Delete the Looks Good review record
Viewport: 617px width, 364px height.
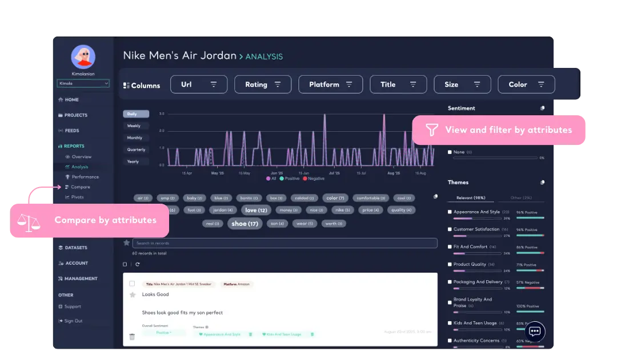pyautogui.click(x=132, y=337)
